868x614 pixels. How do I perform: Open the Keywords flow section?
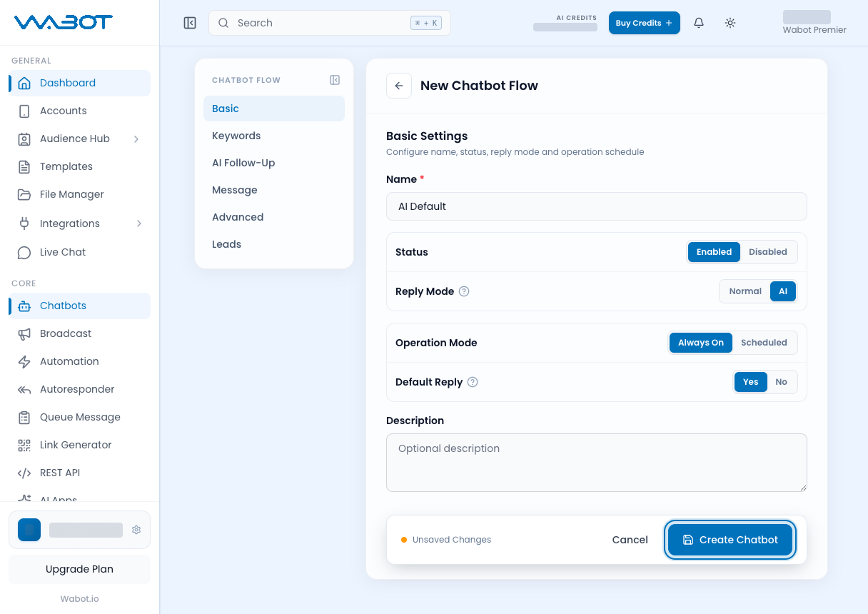coord(274,136)
